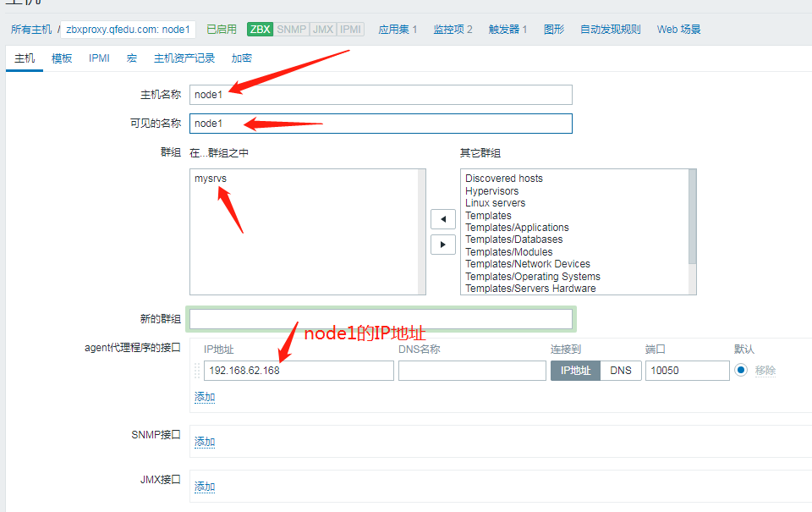This screenshot has width=812, height=512.
Task: Select Templates/Servers Hardware group entry
Action: pos(530,288)
